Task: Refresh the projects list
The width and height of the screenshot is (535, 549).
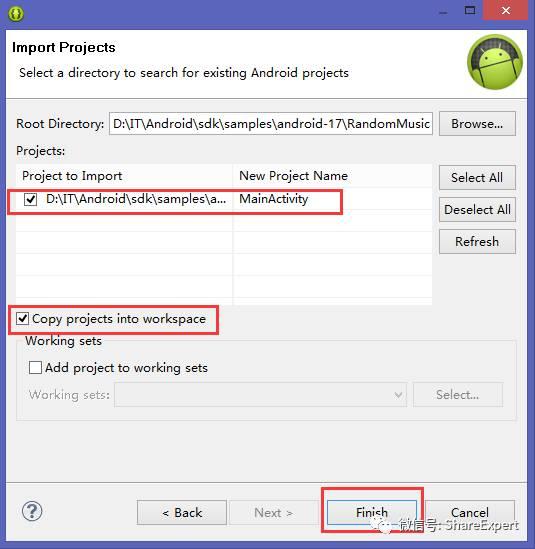Action: pyautogui.click(x=477, y=242)
